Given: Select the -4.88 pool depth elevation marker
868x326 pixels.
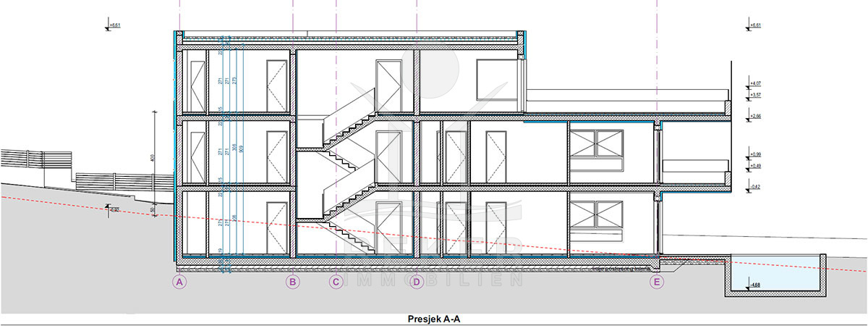Looking at the screenshot, I should 754,285.
